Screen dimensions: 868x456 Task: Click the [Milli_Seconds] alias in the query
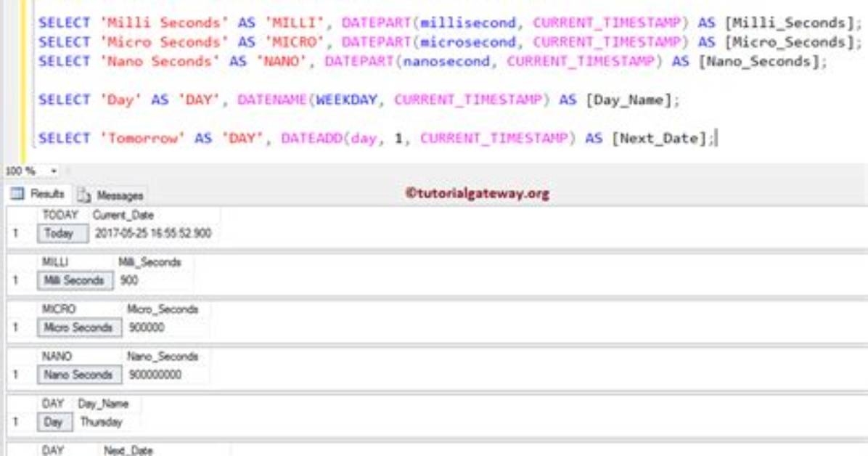tap(790, 23)
